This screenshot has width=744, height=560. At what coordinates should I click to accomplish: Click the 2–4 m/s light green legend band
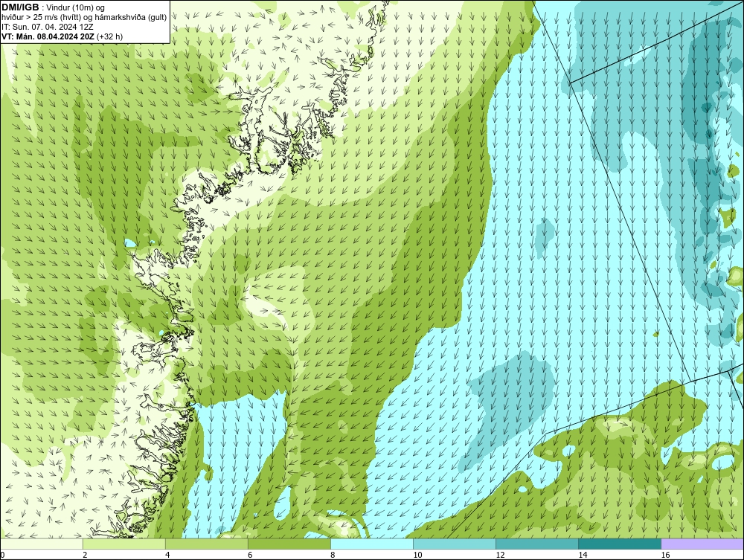point(124,544)
